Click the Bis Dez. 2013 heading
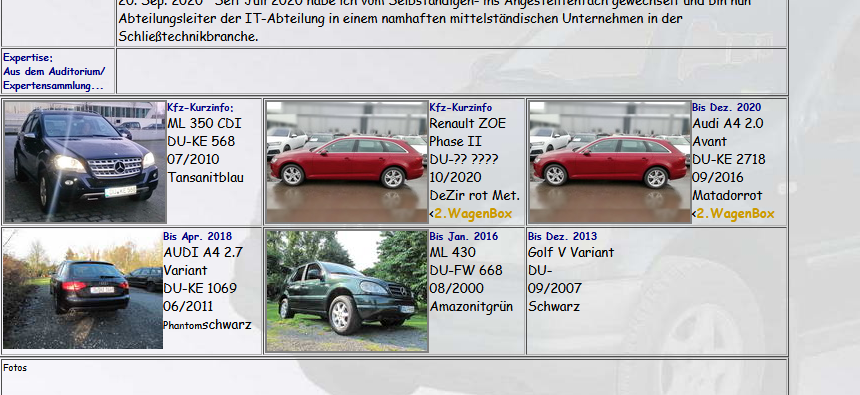Viewport: 860px width, 395px height. click(x=562, y=236)
